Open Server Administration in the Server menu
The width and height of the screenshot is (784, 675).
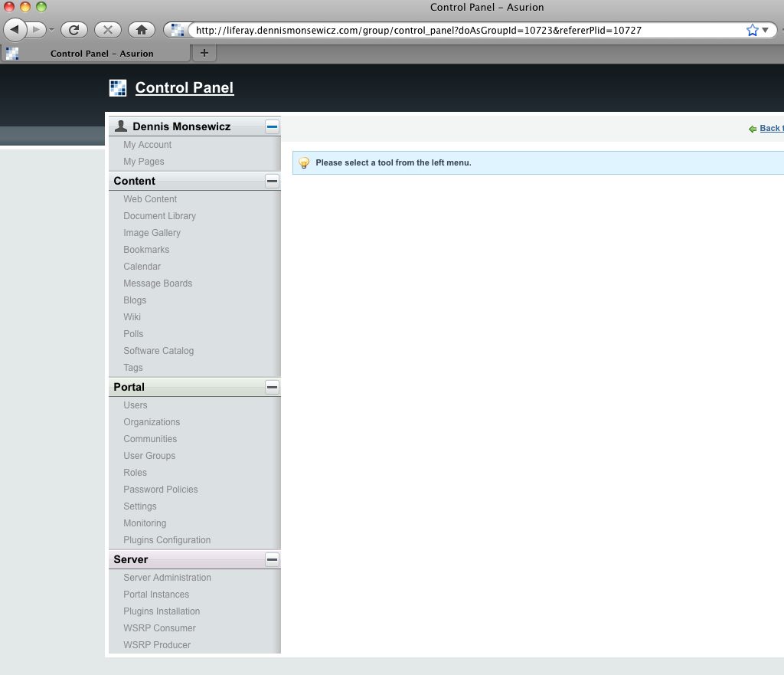[167, 578]
